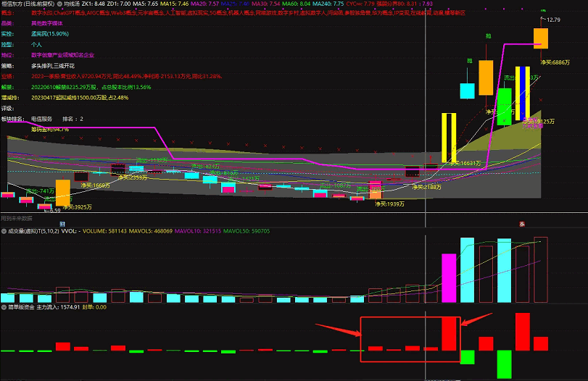Click the 用到未来数据 notice text
This screenshot has height=381, width=588.
[x=17, y=219]
